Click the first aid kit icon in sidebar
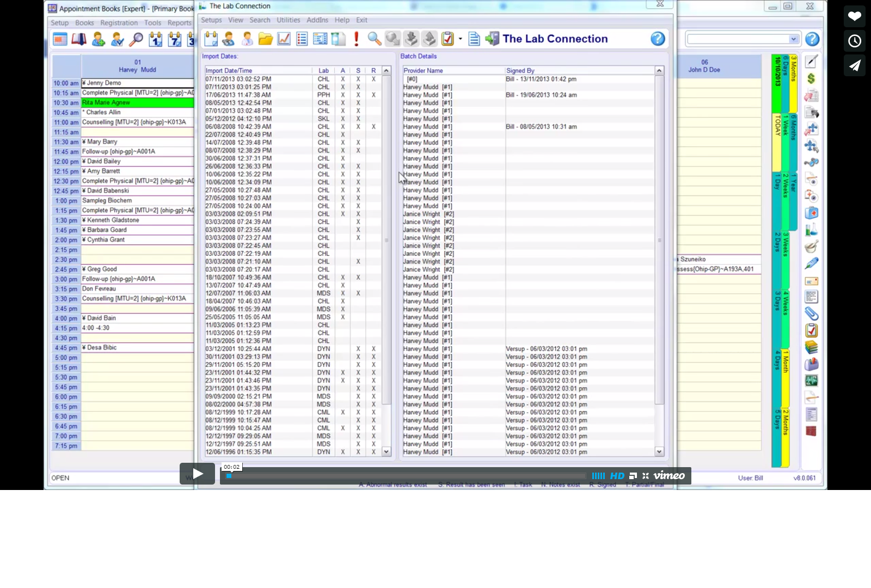The image size is (871, 588). 811,213
